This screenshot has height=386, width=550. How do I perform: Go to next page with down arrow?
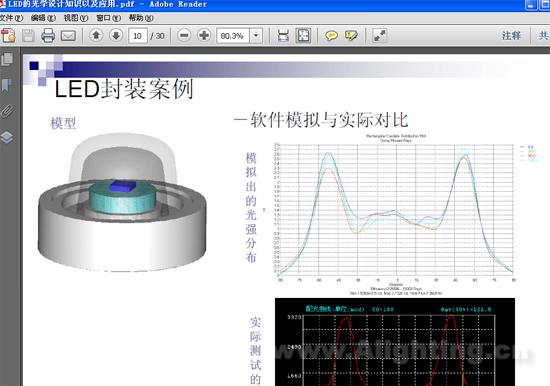click(x=116, y=35)
